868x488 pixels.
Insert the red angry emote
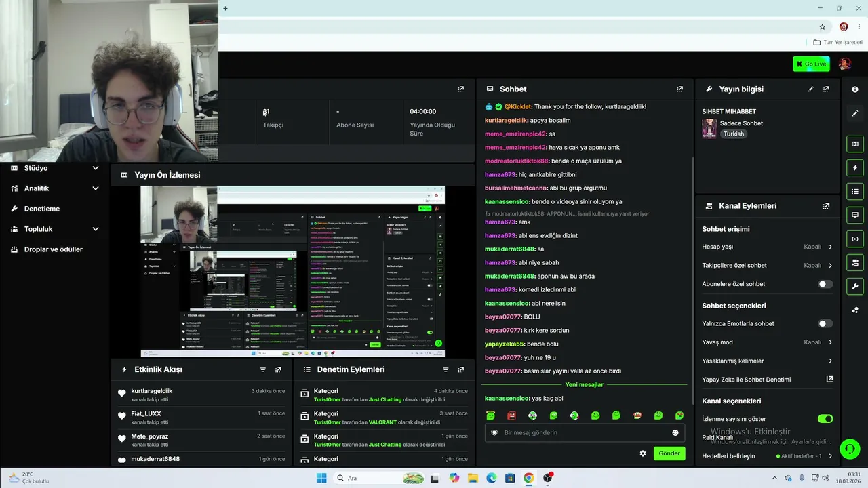[x=512, y=415]
